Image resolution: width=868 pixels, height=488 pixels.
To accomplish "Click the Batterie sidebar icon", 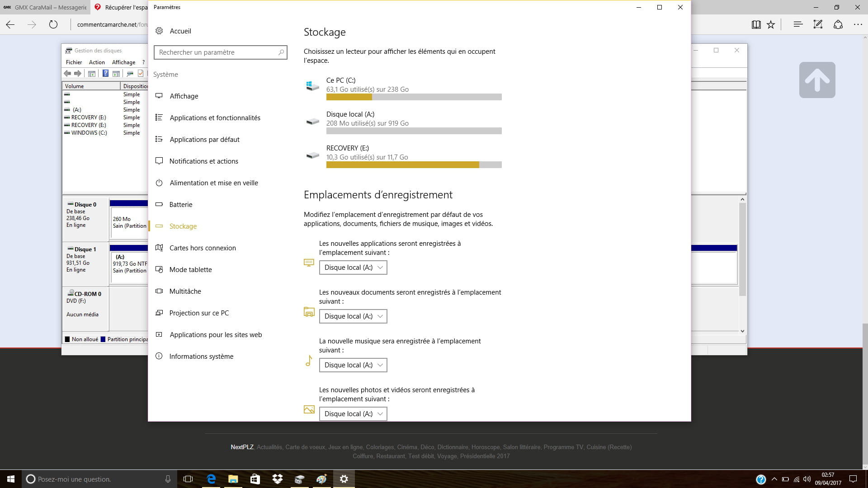I will click(x=159, y=204).
